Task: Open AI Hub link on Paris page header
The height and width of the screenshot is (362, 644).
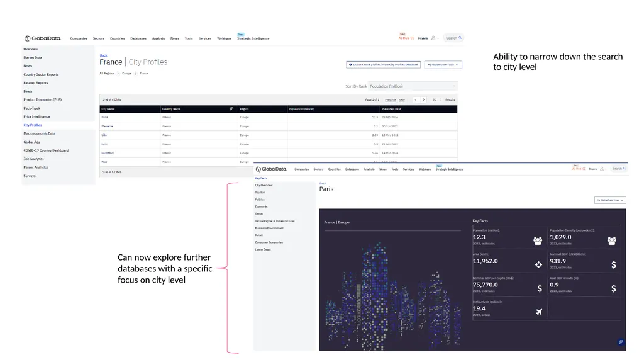Action: pyautogui.click(x=579, y=169)
